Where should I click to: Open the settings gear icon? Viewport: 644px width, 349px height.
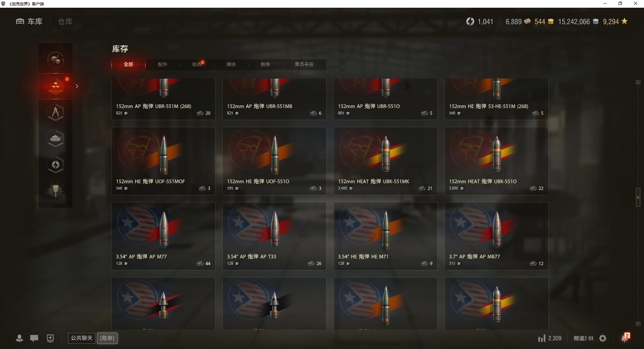[x=603, y=338]
